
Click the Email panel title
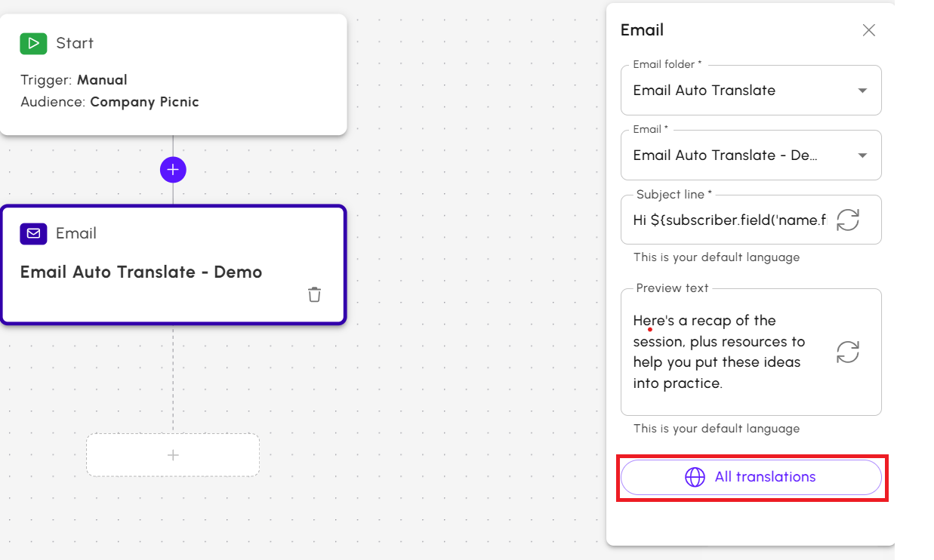(643, 30)
